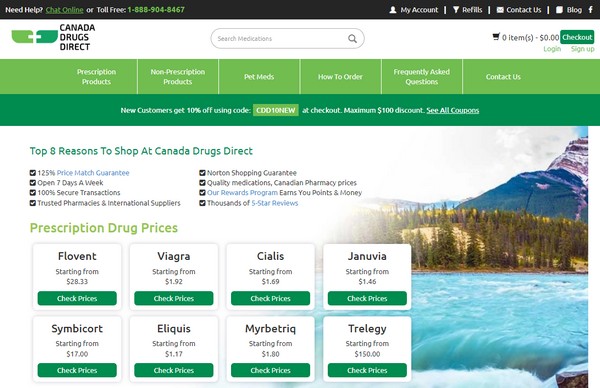The width and height of the screenshot is (600, 388).
Task: Click the Login link
Action: [x=552, y=49]
